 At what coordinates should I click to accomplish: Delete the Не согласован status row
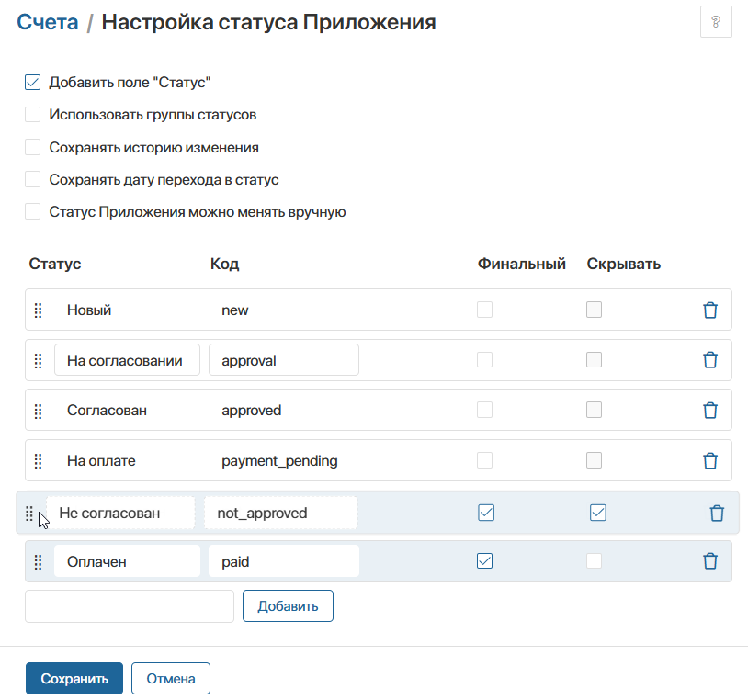[717, 514]
